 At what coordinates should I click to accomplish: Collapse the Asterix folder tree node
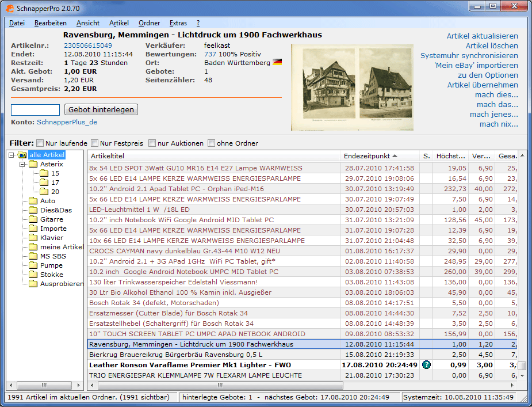[23, 164]
